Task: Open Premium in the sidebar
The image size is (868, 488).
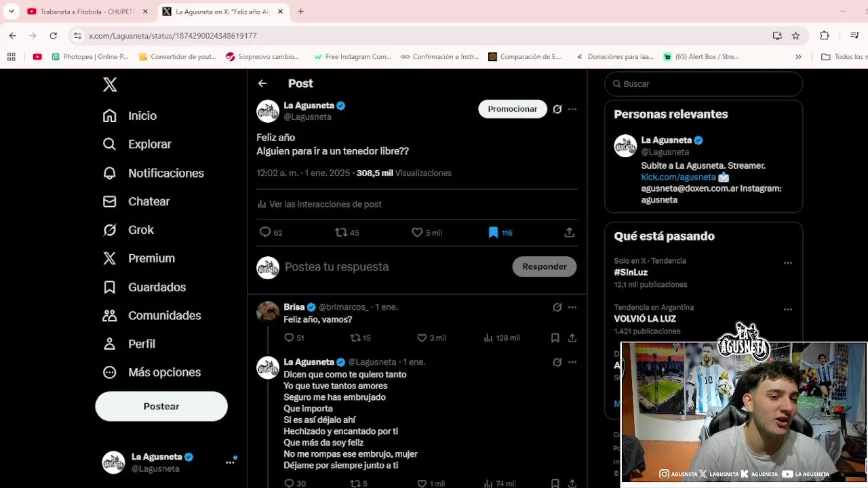Action: [x=138, y=258]
